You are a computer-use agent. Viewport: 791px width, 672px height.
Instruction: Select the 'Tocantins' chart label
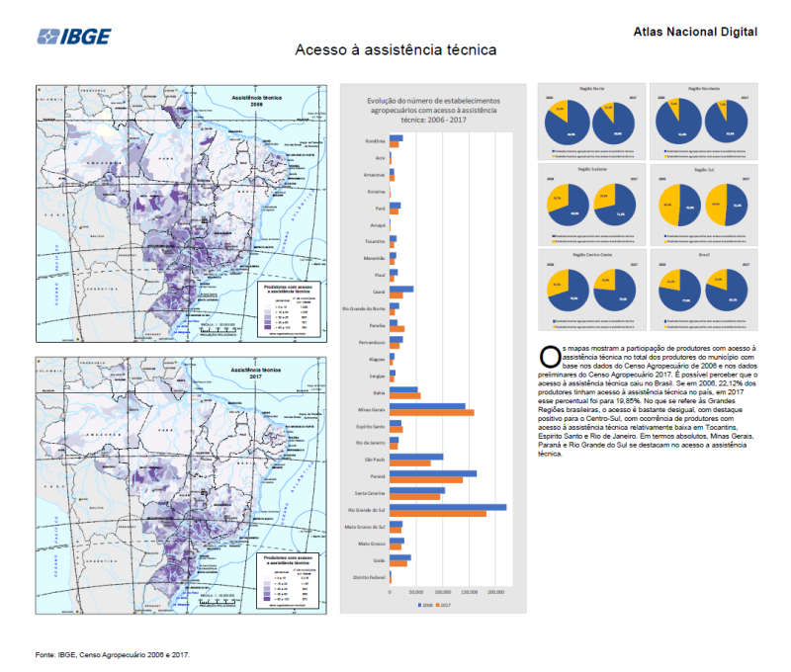(375, 241)
